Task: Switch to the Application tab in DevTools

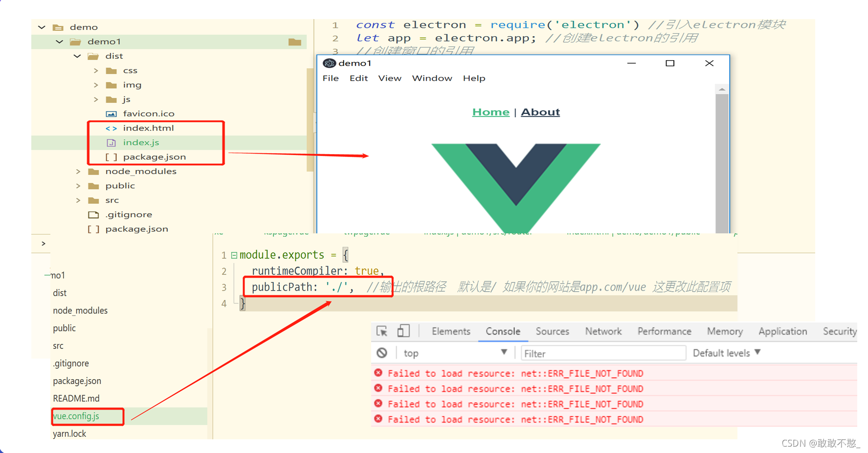Action: click(x=782, y=332)
